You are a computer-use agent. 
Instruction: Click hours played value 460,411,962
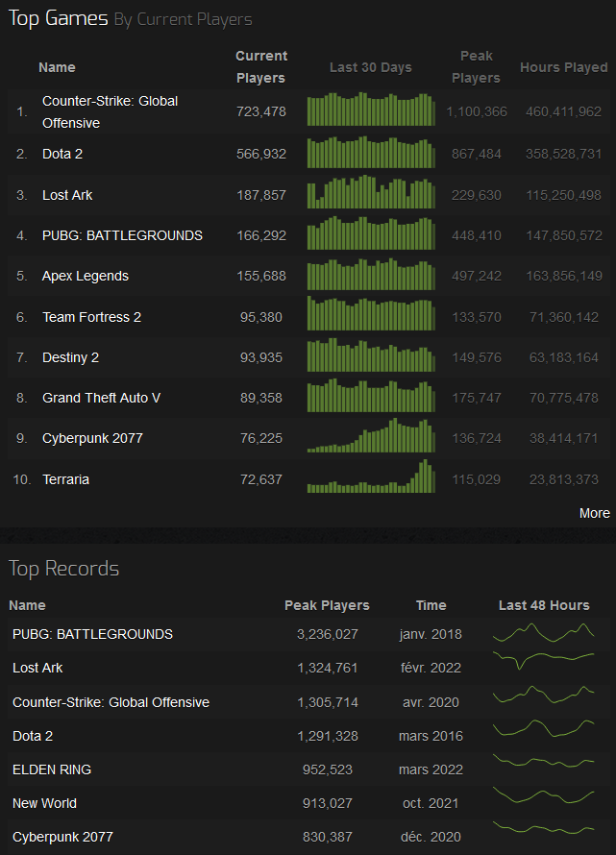click(x=563, y=111)
